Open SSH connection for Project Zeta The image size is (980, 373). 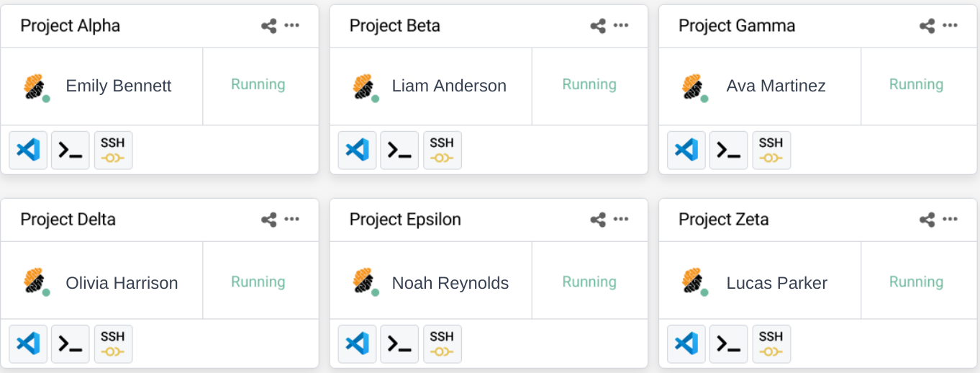[771, 343]
